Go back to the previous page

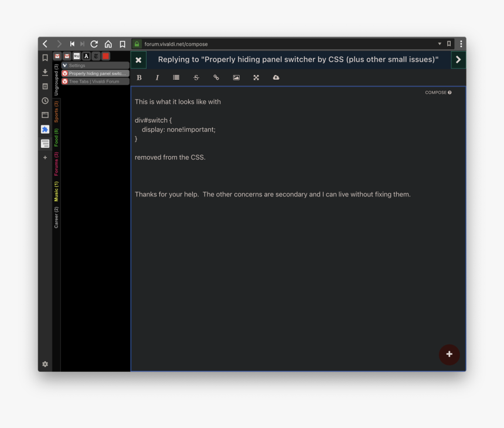(45, 44)
